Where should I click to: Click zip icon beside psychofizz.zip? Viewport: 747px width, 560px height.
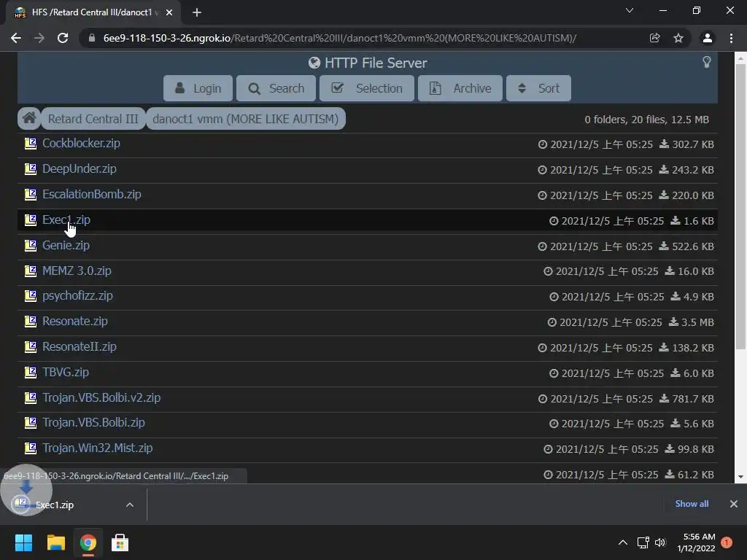click(31, 296)
